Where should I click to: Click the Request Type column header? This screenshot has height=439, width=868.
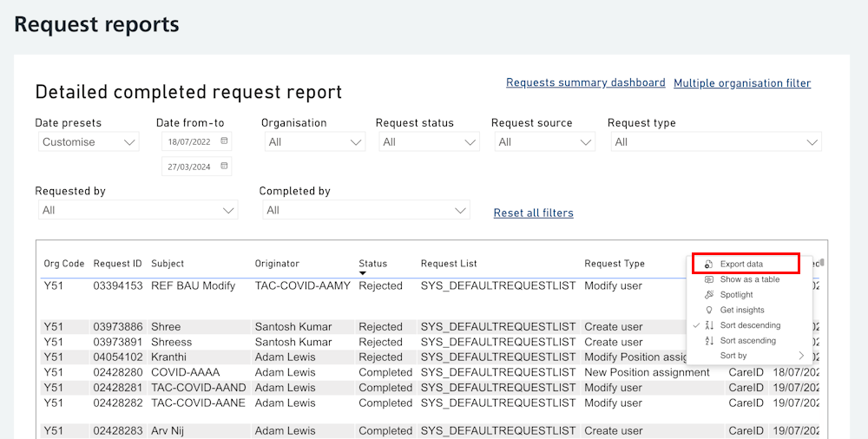[615, 264]
